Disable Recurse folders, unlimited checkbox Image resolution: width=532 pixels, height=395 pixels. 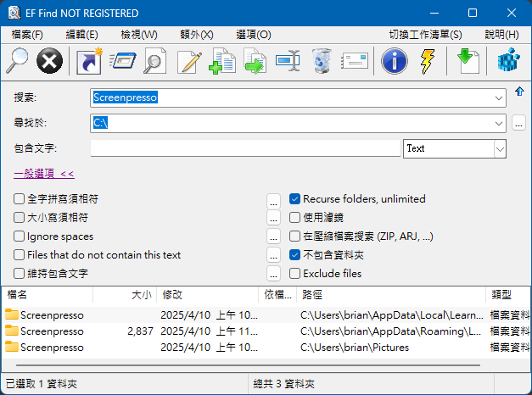coord(295,199)
